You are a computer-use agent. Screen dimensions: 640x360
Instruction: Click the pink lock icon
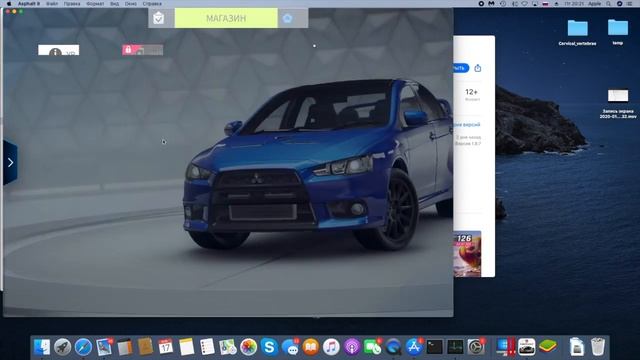coord(128,50)
